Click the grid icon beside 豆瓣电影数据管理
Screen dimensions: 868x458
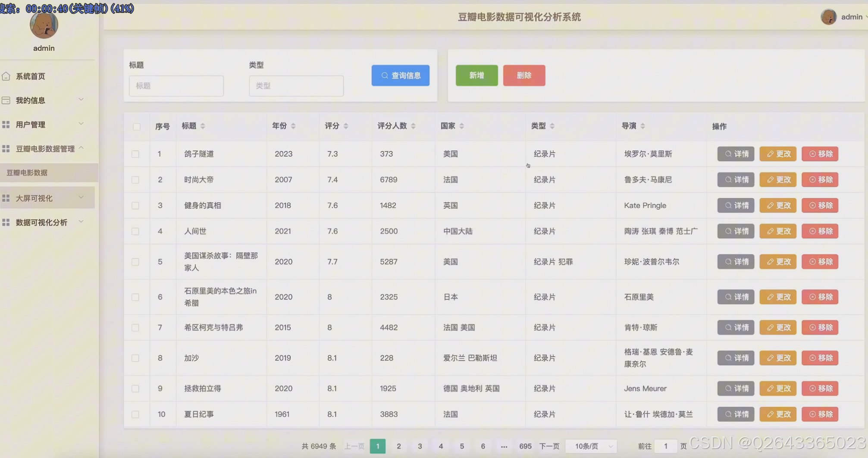pyautogui.click(x=6, y=149)
